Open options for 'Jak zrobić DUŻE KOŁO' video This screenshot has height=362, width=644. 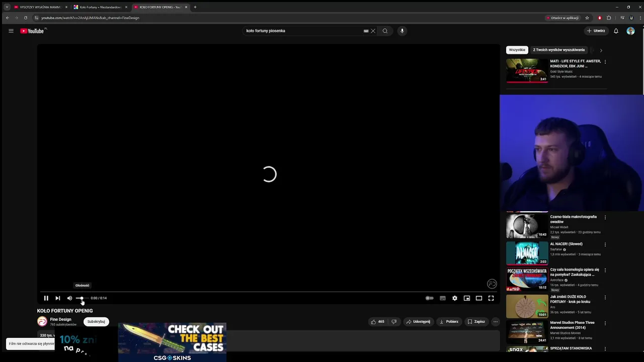click(x=605, y=298)
